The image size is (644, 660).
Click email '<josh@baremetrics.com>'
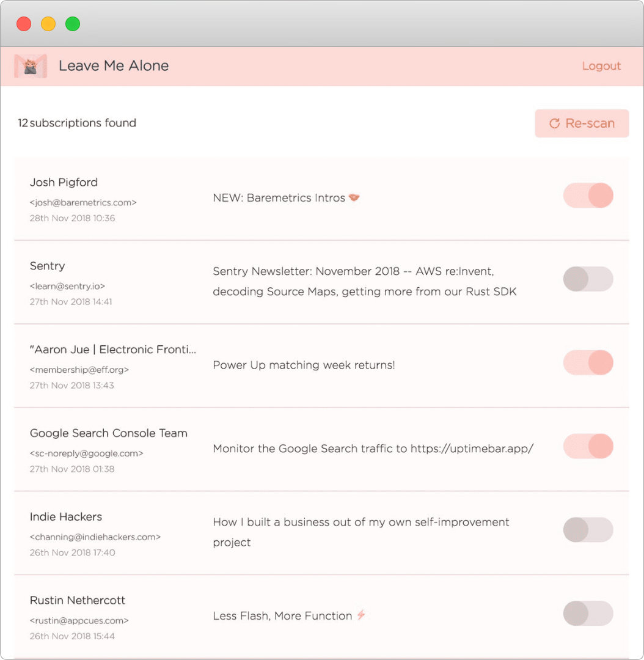[x=83, y=202]
